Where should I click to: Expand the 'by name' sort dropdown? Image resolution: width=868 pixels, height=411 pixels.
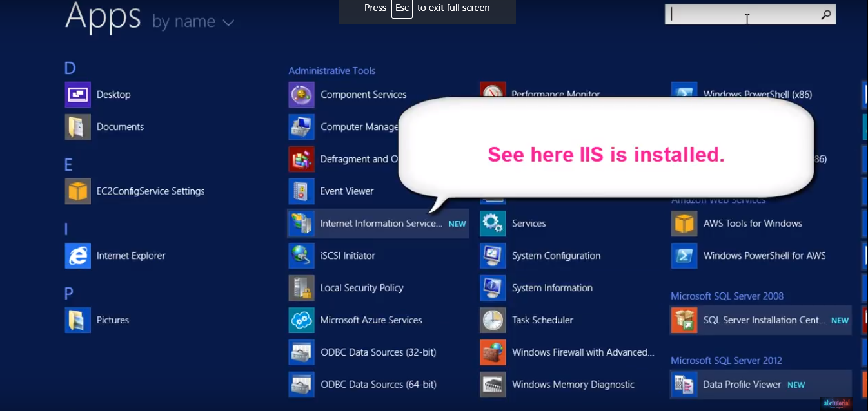[193, 22]
